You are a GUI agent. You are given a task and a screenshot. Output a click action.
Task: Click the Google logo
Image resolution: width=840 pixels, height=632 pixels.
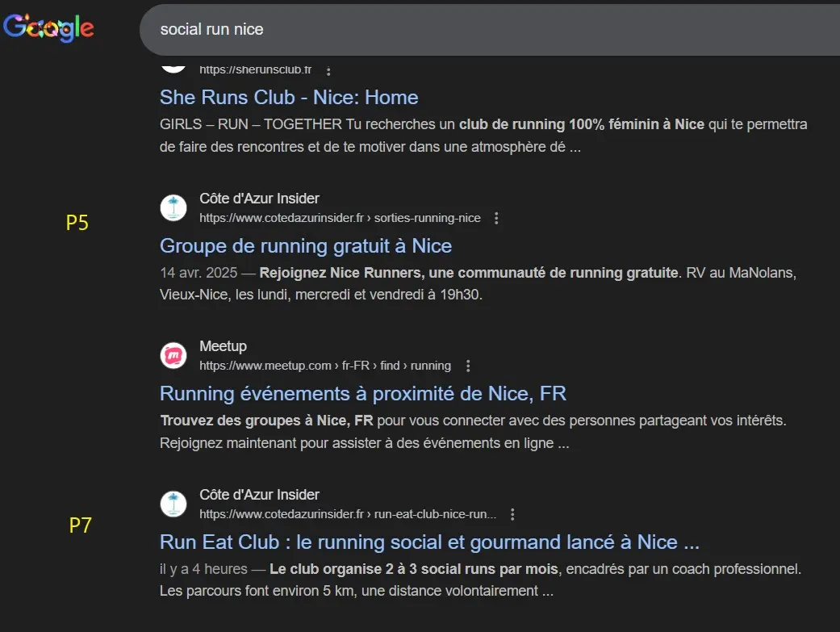(x=49, y=27)
